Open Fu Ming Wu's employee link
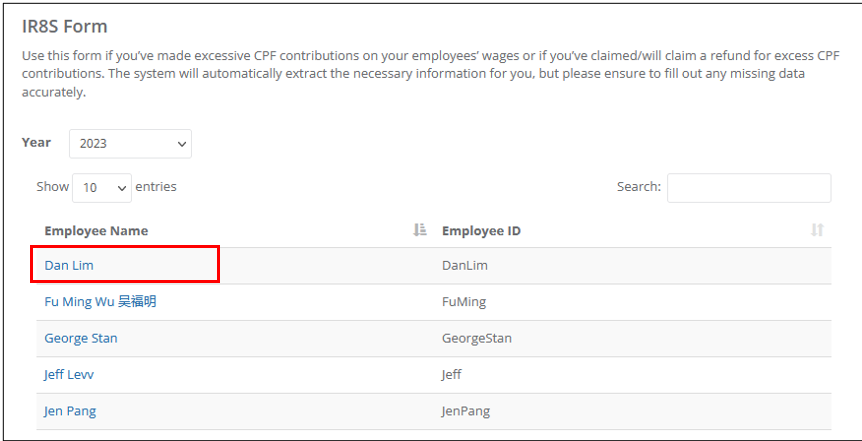 coord(101,302)
